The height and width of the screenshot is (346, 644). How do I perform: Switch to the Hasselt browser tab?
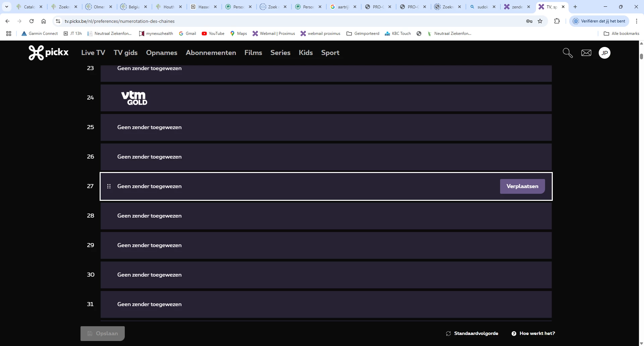(204, 7)
